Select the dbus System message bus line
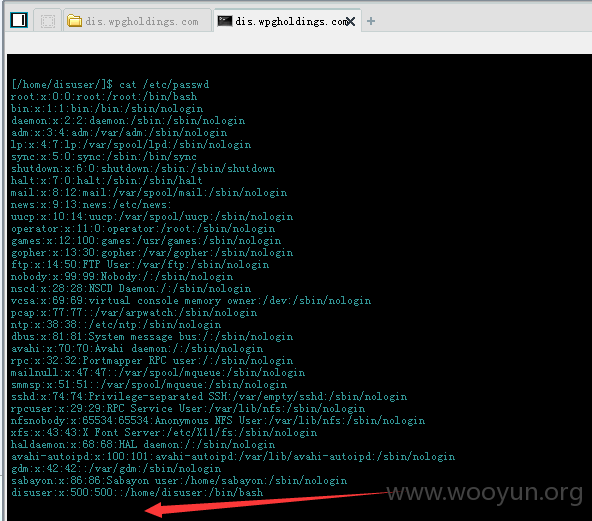 click(x=152, y=337)
